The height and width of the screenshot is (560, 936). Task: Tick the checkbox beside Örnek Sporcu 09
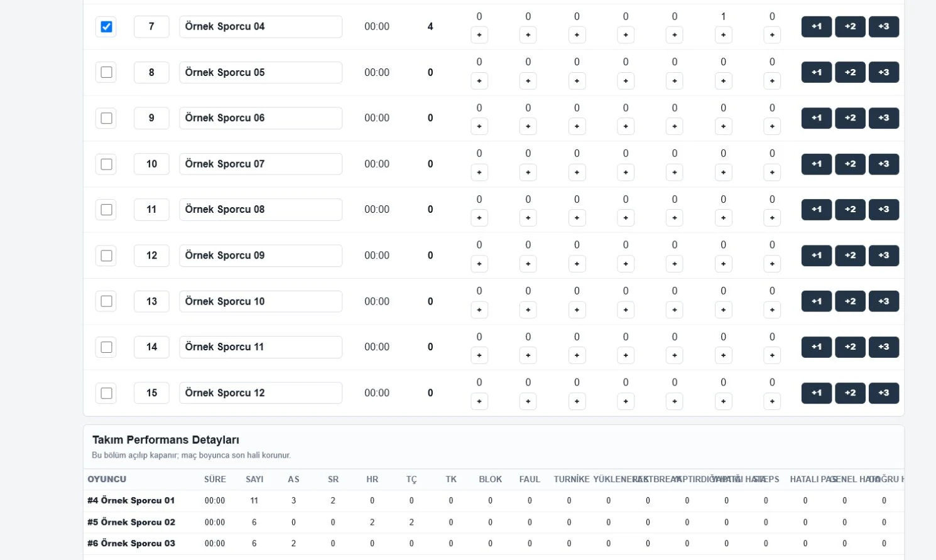pyautogui.click(x=106, y=256)
